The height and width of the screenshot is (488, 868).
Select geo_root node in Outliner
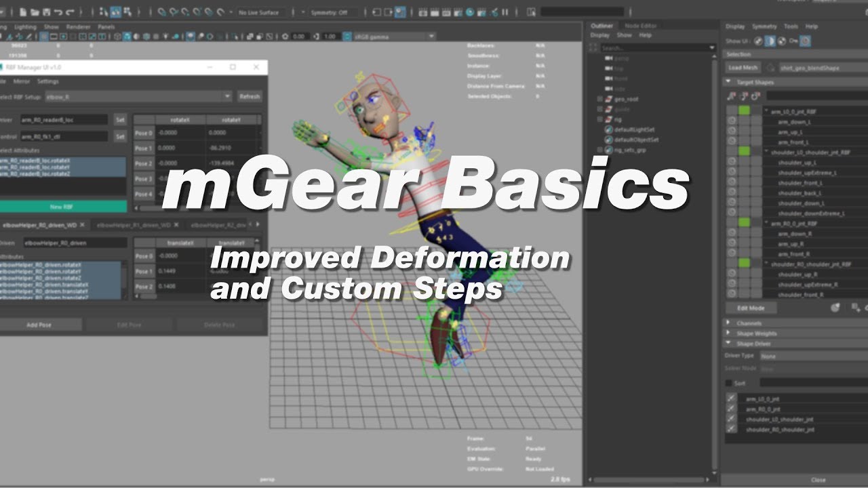[x=626, y=99]
